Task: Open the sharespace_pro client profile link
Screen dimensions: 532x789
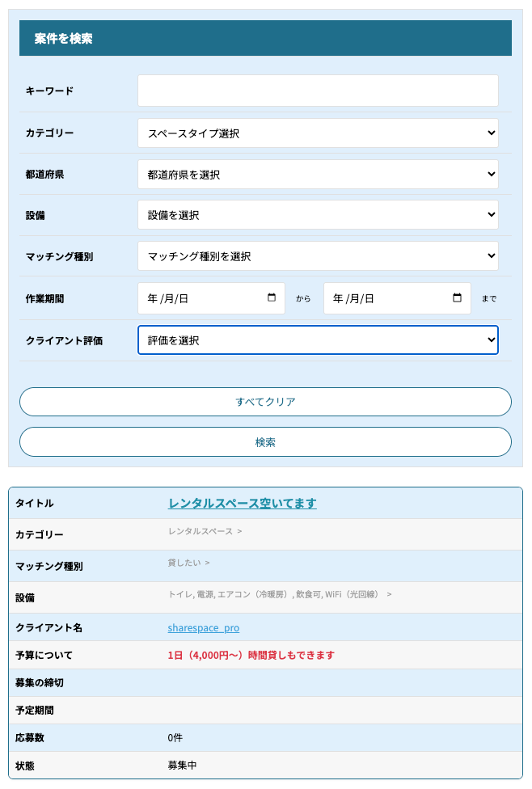Action: coord(203,627)
